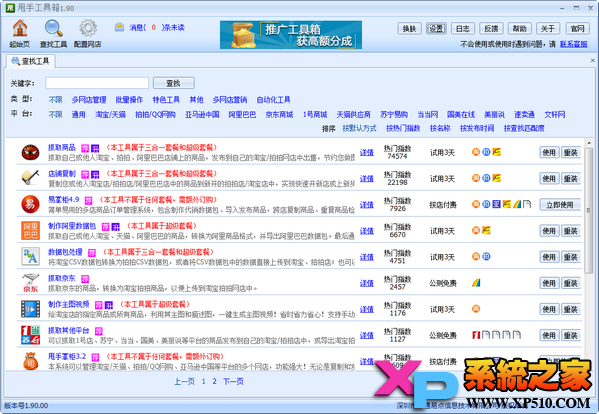
Task: Go to page 2 of results
Action: tap(215, 381)
